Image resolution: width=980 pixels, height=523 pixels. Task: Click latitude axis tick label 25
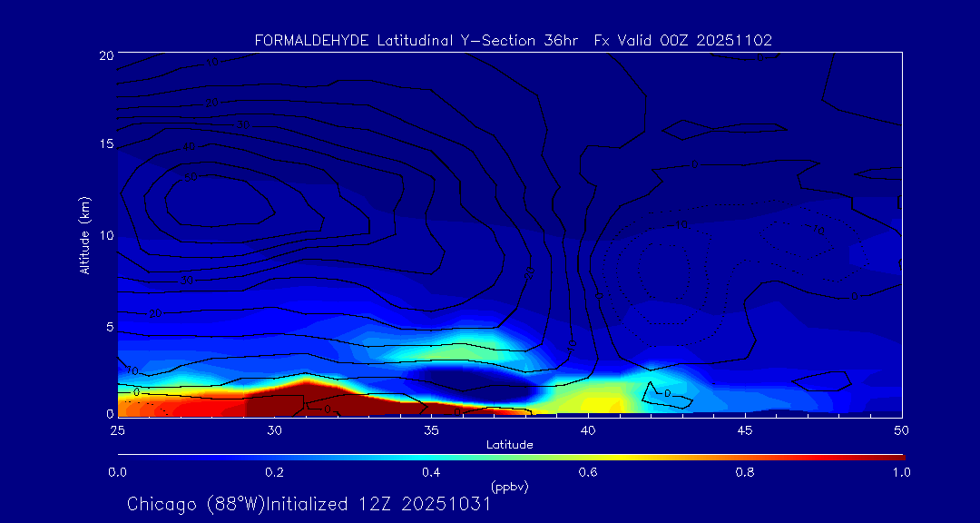[x=117, y=430]
